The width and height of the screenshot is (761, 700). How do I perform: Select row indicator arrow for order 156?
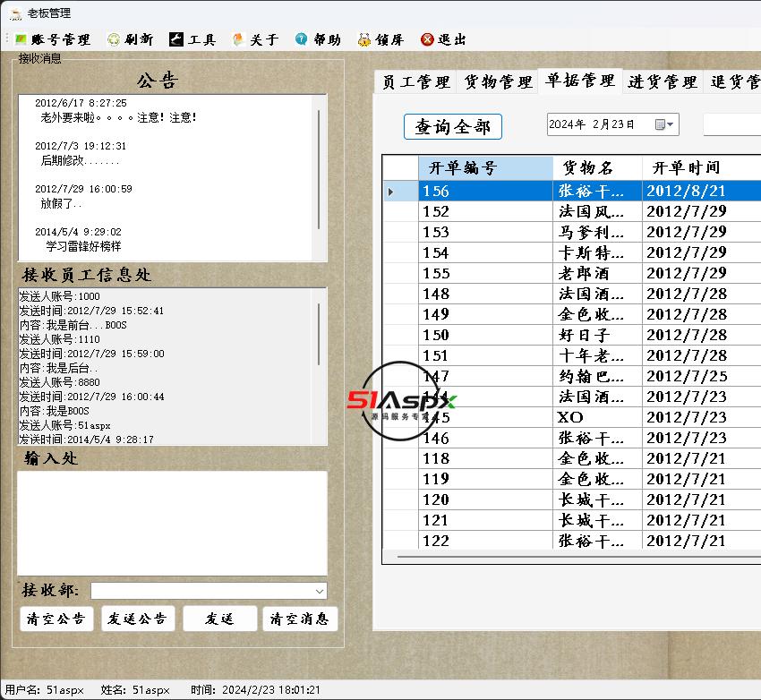coord(391,192)
